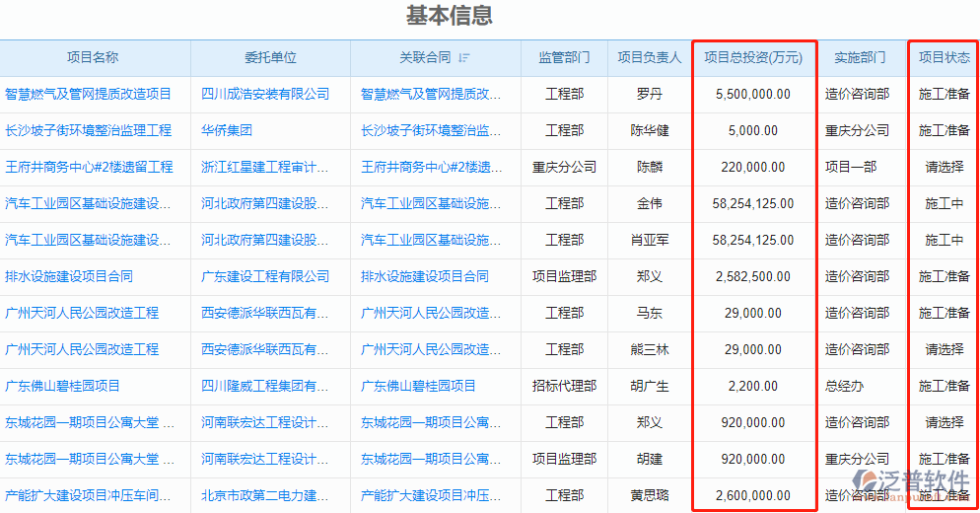Select the 监管部门 column header
The width and height of the screenshot is (980, 513).
point(564,57)
